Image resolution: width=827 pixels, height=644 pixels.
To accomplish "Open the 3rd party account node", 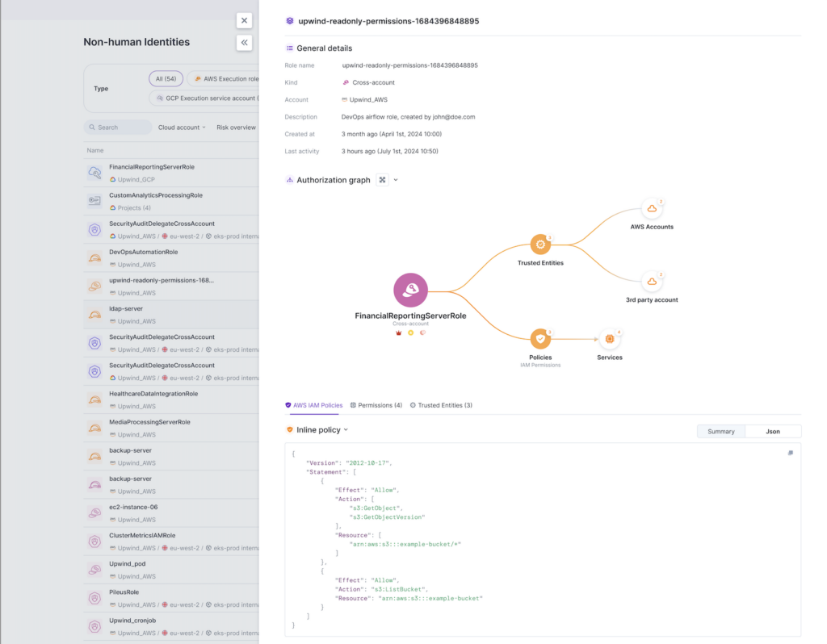I will pos(652,282).
